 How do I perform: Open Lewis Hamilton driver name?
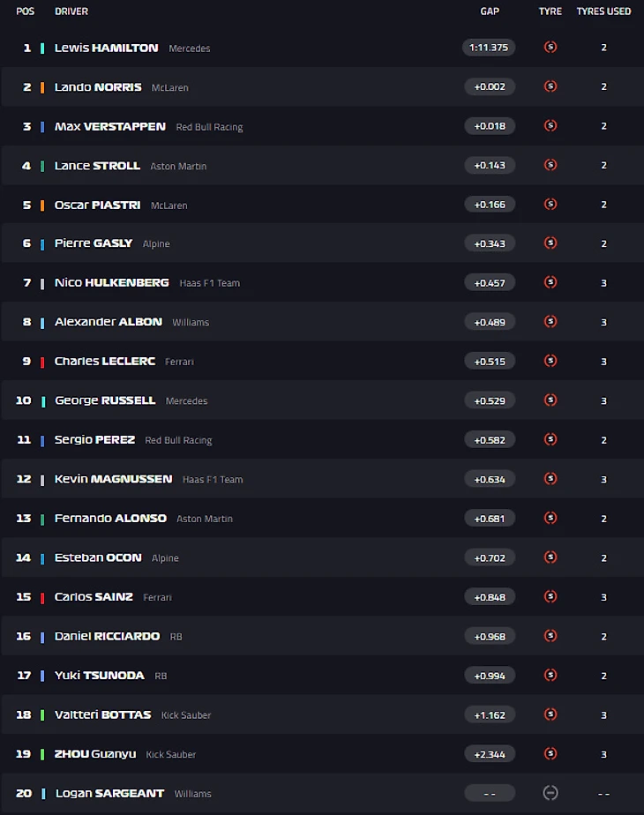[107, 48]
